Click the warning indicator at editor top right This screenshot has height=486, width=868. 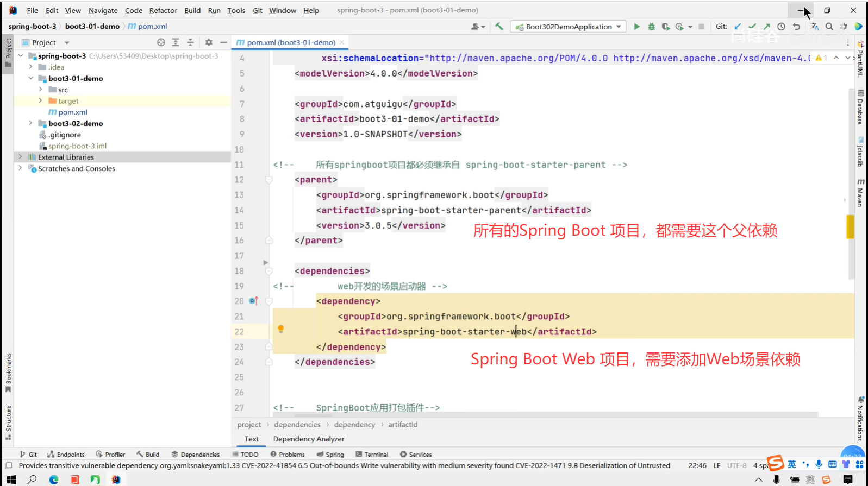pyautogui.click(x=821, y=58)
